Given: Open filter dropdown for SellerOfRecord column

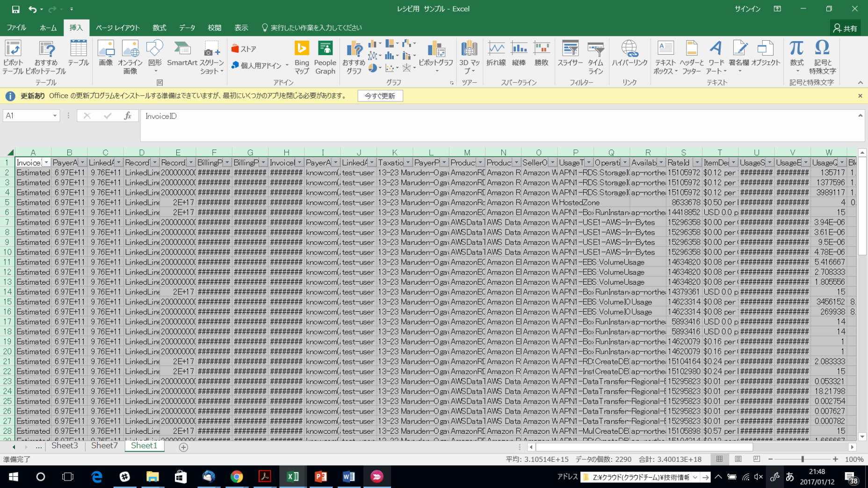Looking at the screenshot, I should 552,162.
